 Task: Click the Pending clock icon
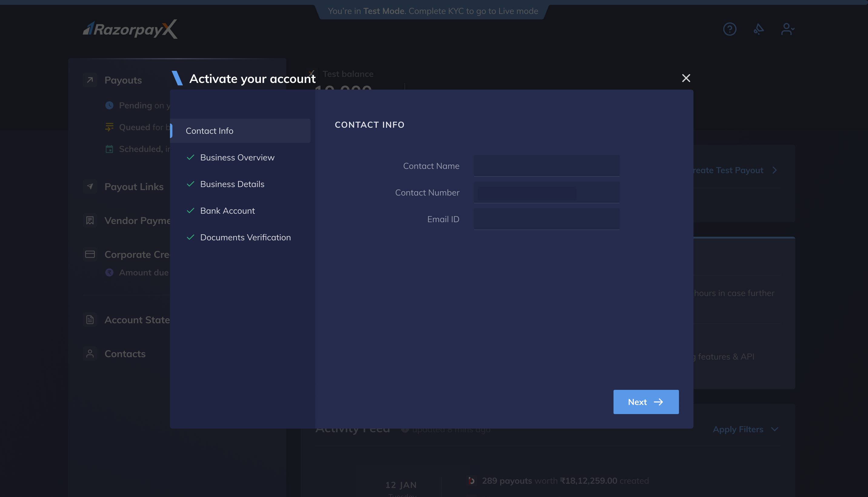tap(109, 105)
